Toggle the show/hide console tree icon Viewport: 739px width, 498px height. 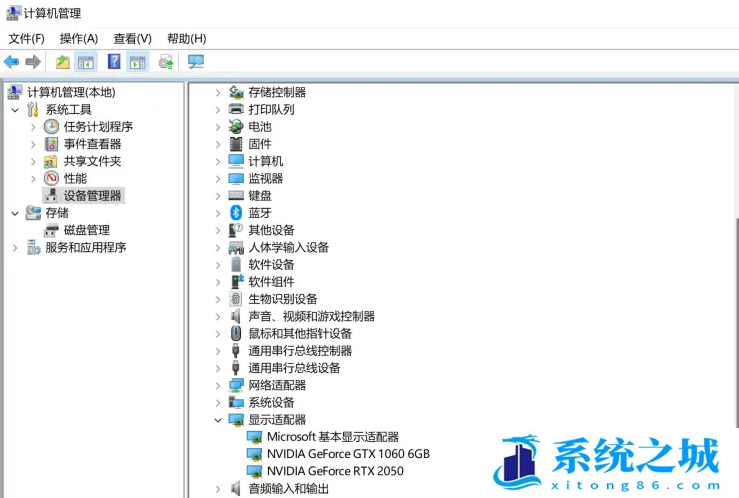[x=87, y=62]
